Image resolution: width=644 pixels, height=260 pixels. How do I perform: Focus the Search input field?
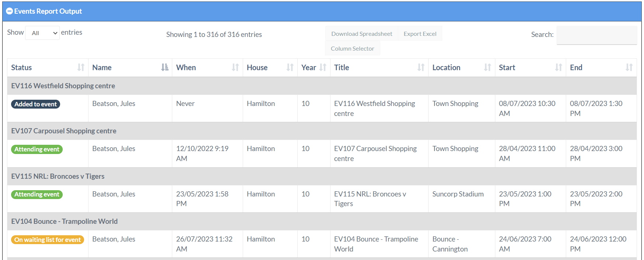(x=596, y=35)
